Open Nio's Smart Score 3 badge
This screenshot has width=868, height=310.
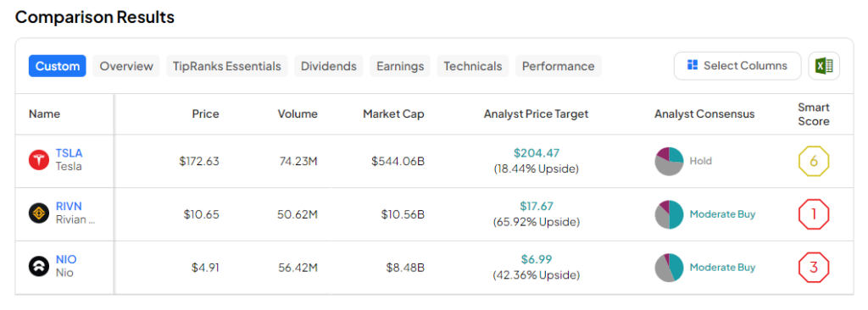pos(813,267)
